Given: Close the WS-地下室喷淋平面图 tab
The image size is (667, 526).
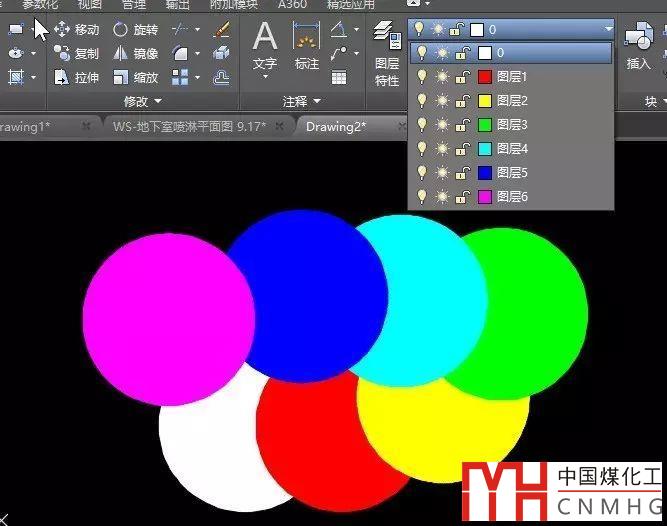Looking at the screenshot, I should click(x=279, y=126).
